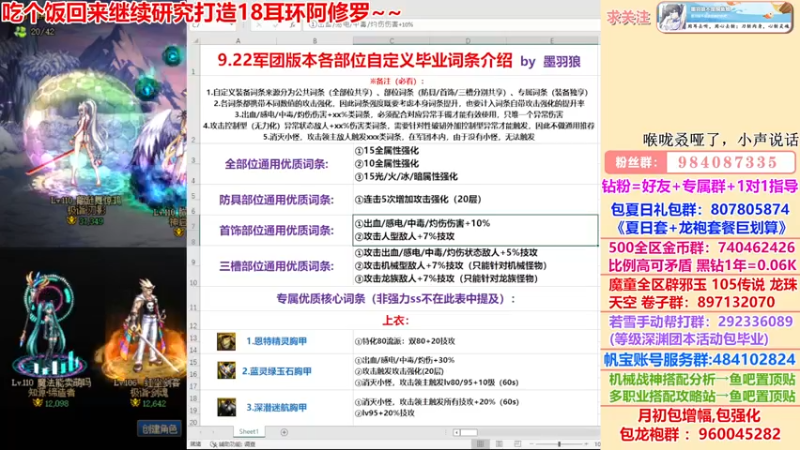800x450 pixels.
Task: Select row 1 header
Action: coord(194,60)
